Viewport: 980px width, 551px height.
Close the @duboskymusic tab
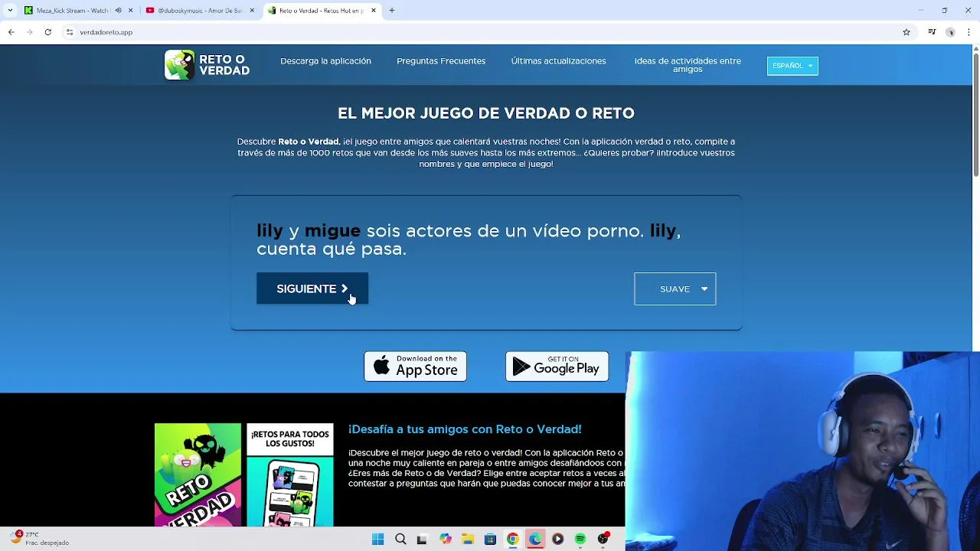(x=252, y=11)
